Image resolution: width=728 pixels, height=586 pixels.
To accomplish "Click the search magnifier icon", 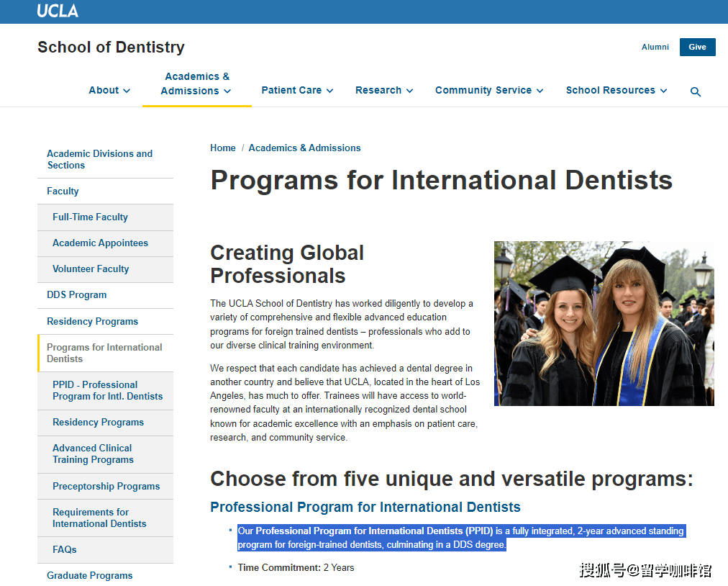I will pos(695,92).
